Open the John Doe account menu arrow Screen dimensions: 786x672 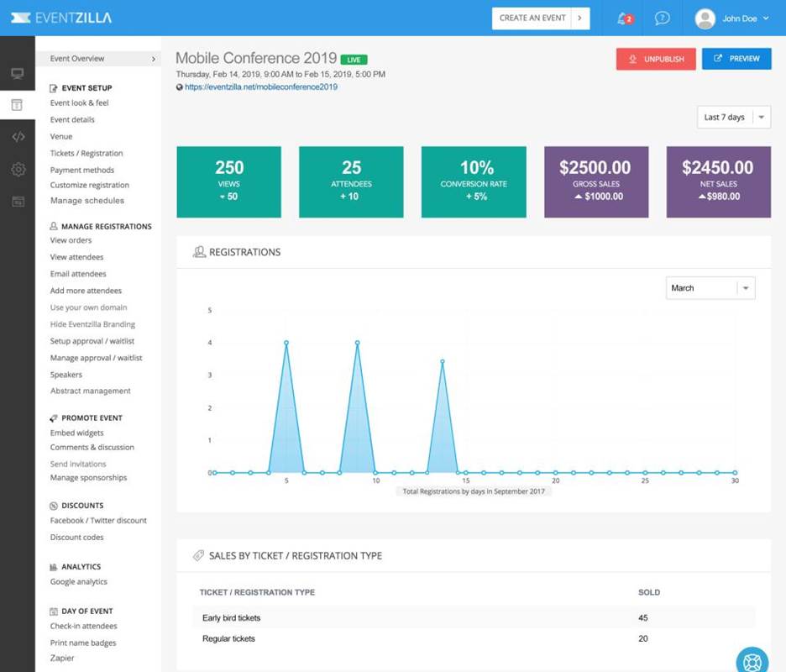tap(766, 18)
